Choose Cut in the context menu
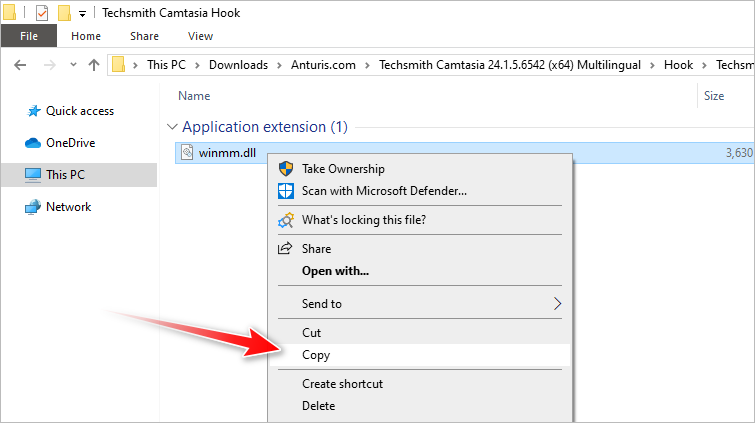Screen dimensions: 755x423 tap(311, 332)
